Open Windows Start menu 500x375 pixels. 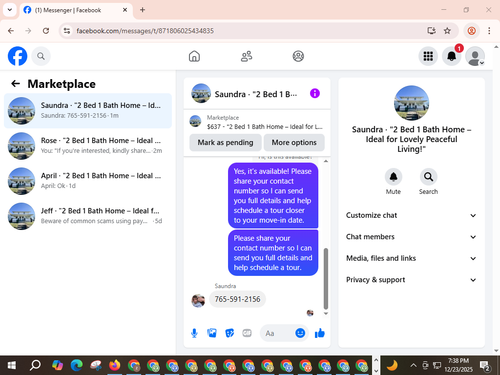click(11, 365)
